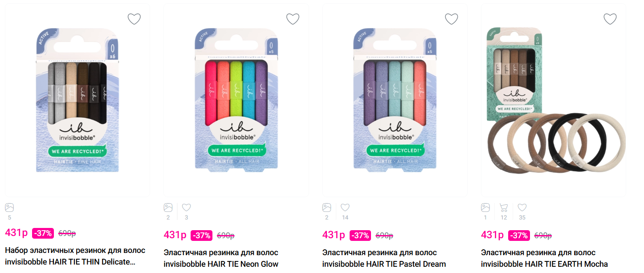644x273 pixels.
Task: Favorite the EARTH Mocha hair tie
Action: (610, 19)
